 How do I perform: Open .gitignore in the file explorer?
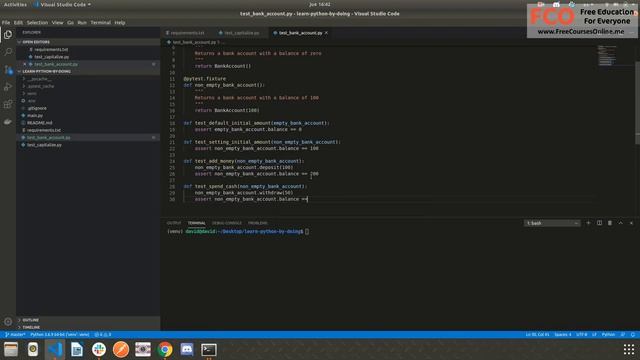[88, 108]
